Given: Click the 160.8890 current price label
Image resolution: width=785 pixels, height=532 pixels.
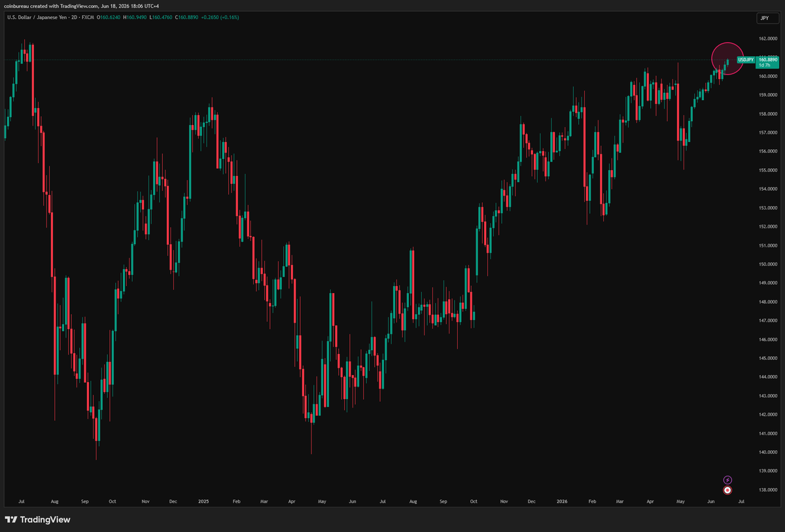Looking at the screenshot, I should coord(767,60).
